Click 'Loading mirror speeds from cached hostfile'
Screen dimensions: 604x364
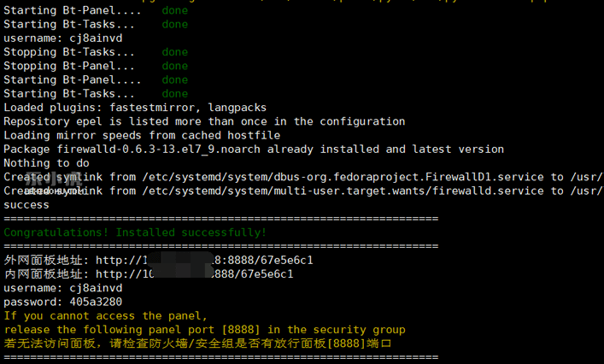pos(142,136)
